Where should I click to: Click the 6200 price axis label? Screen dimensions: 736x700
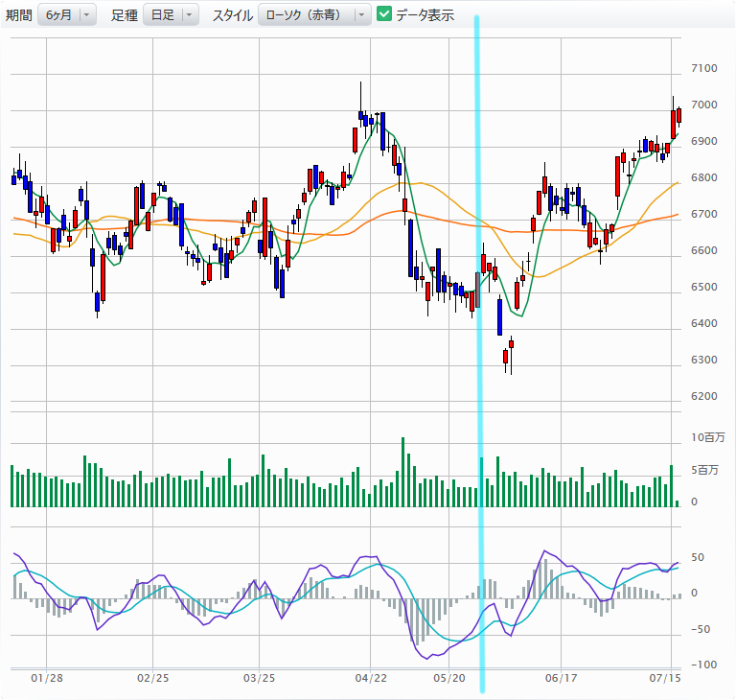click(703, 396)
